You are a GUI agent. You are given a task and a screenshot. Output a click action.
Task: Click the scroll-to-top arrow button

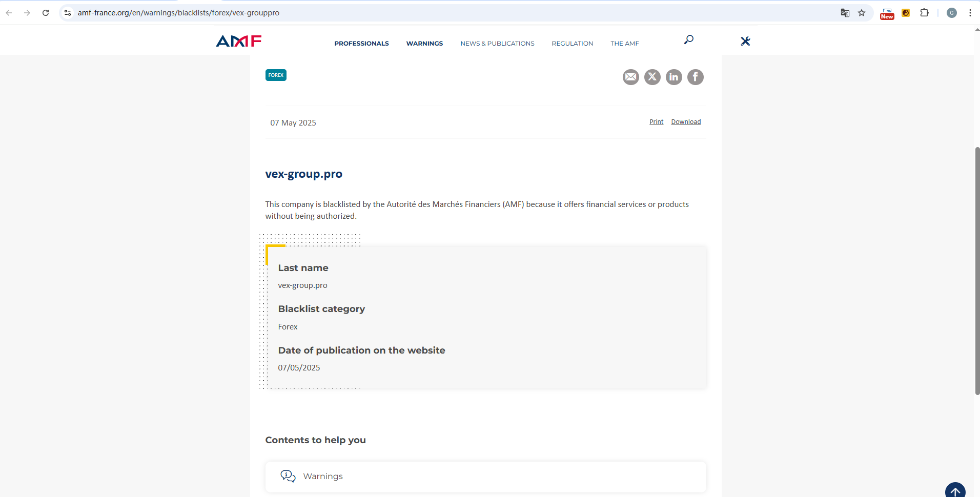955,491
